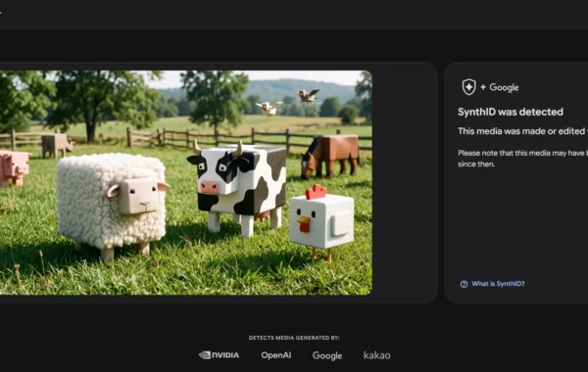Click the kakao logo in footer

point(376,355)
